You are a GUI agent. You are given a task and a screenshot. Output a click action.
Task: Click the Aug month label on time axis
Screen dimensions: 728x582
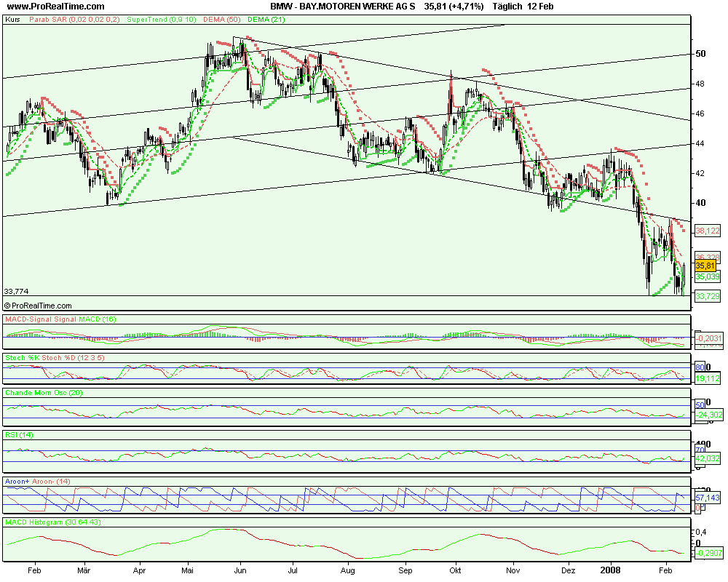347,570
